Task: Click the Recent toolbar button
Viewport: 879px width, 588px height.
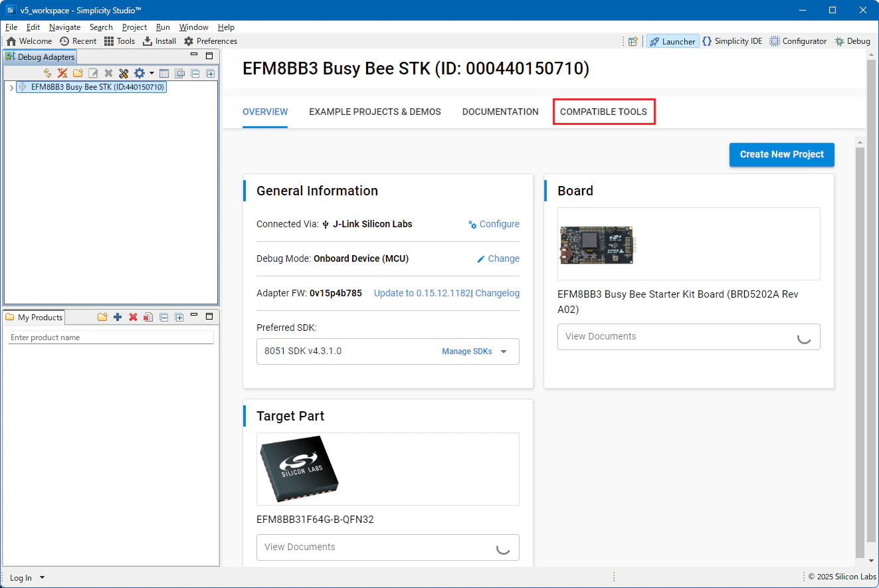Action: (x=78, y=41)
